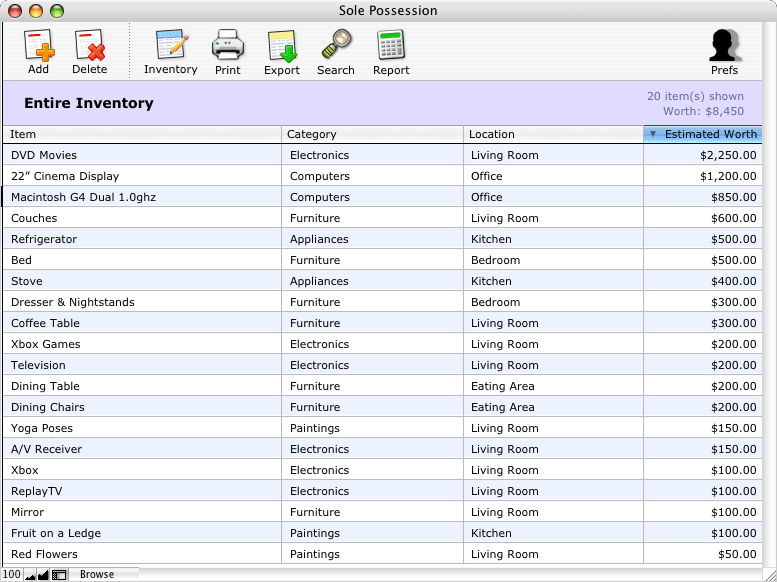Select the Dining Chairs item
This screenshot has width=777, height=582.
pyautogui.click(x=48, y=407)
